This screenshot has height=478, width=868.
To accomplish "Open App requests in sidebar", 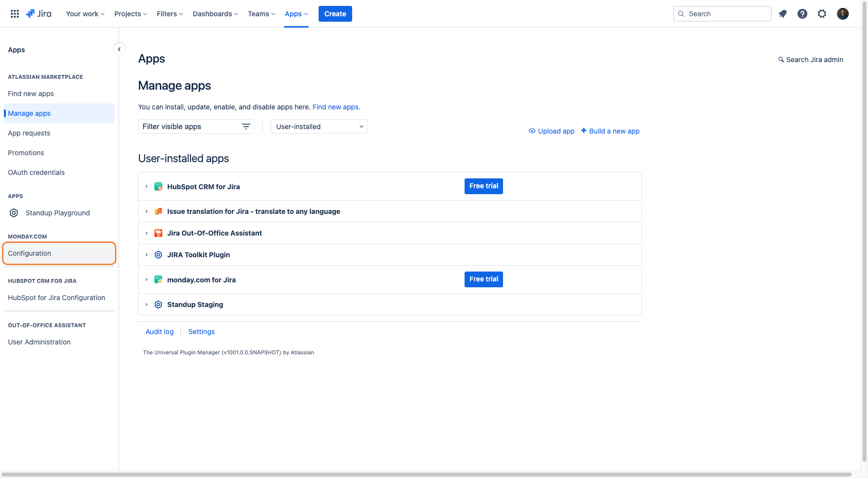I will [x=59, y=133].
